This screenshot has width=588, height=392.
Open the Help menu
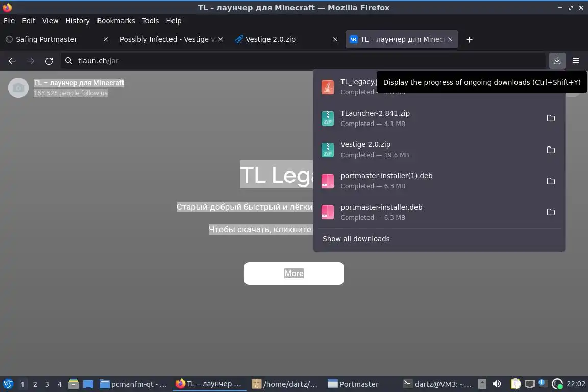(174, 21)
